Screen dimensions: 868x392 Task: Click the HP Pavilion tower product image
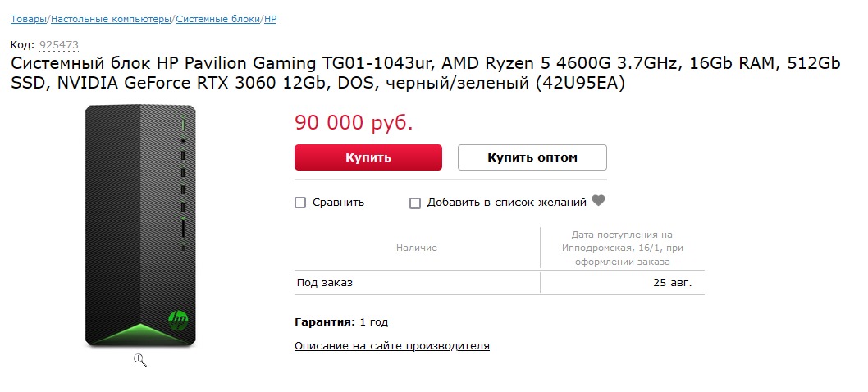[x=139, y=226]
